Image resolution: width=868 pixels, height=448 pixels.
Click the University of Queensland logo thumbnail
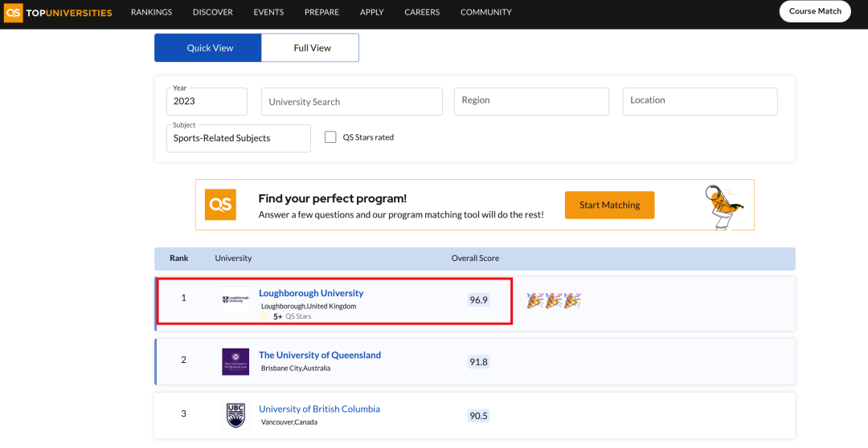pyautogui.click(x=235, y=362)
